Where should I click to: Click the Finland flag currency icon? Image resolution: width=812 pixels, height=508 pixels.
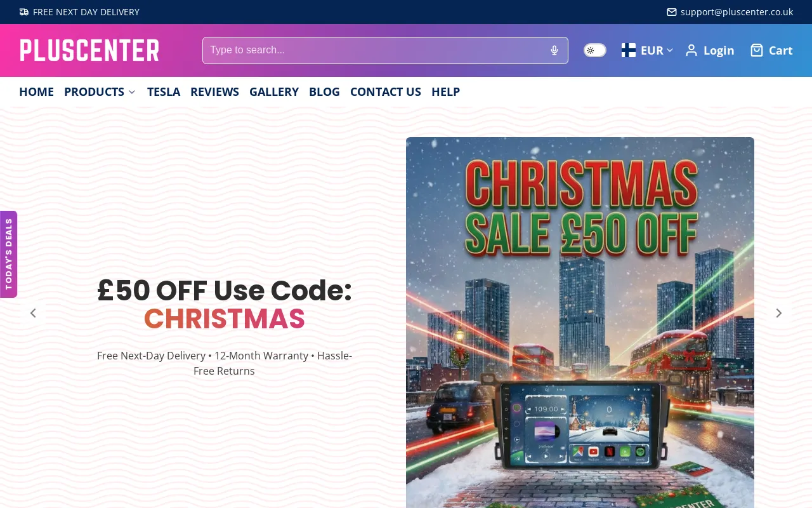click(x=629, y=50)
